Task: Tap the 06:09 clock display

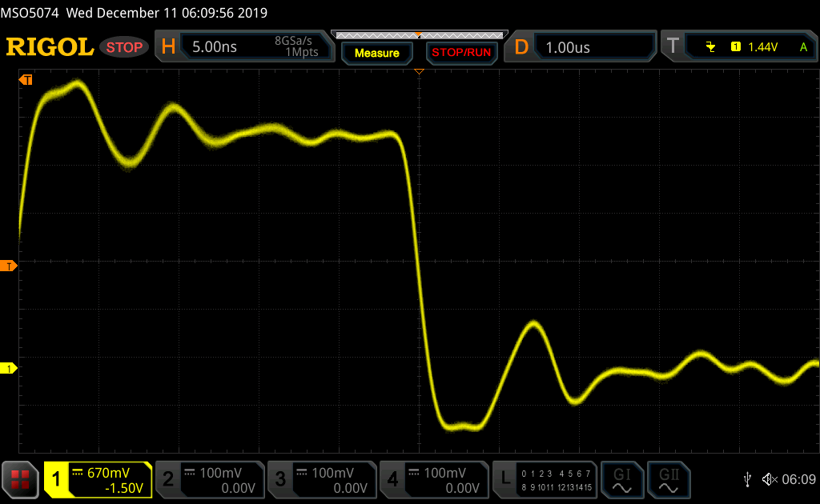Action: pyautogui.click(x=798, y=479)
